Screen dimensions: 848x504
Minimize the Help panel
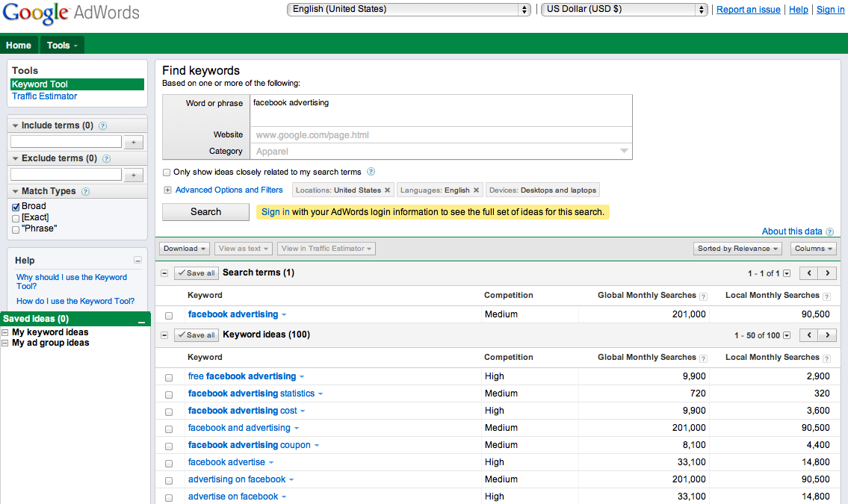coord(138,261)
